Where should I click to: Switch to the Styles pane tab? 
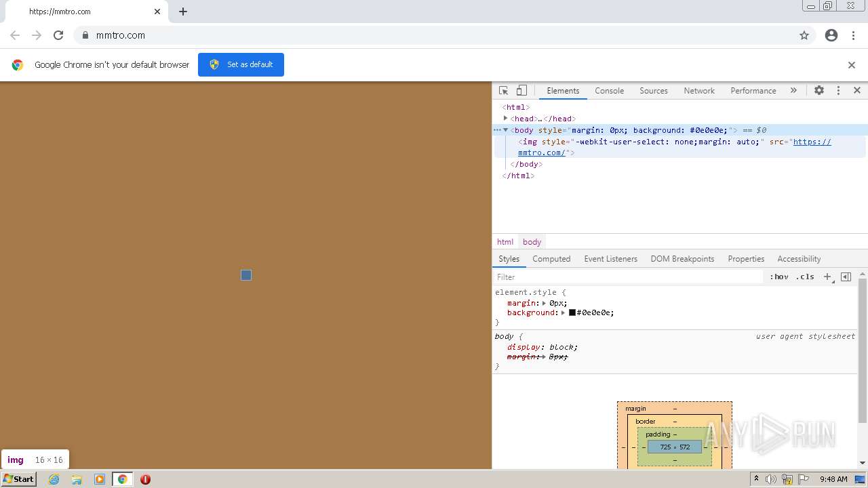click(x=509, y=259)
